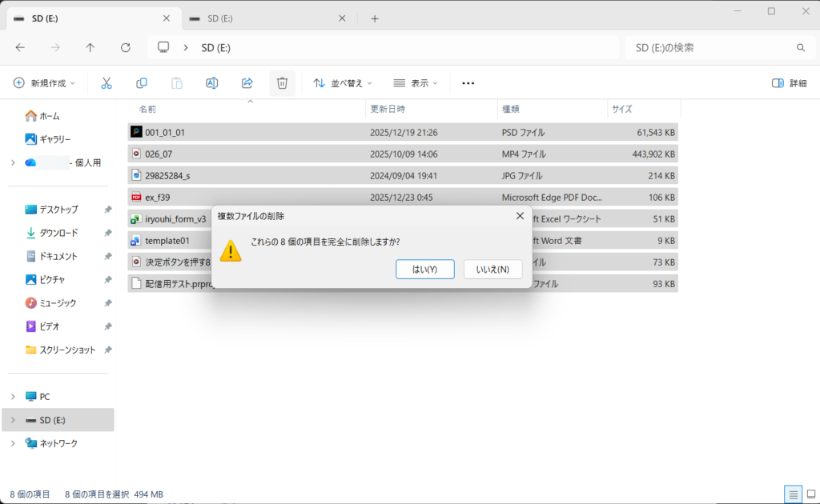Click the Up arrow navigation icon
The width and height of the screenshot is (820, 504).
(x=90, y=48)
